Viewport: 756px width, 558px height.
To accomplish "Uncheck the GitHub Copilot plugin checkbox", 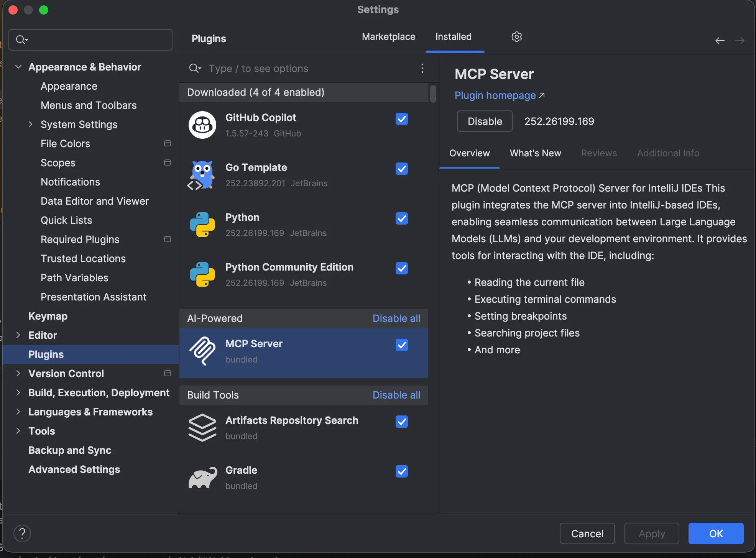I will tap(401, 119).
